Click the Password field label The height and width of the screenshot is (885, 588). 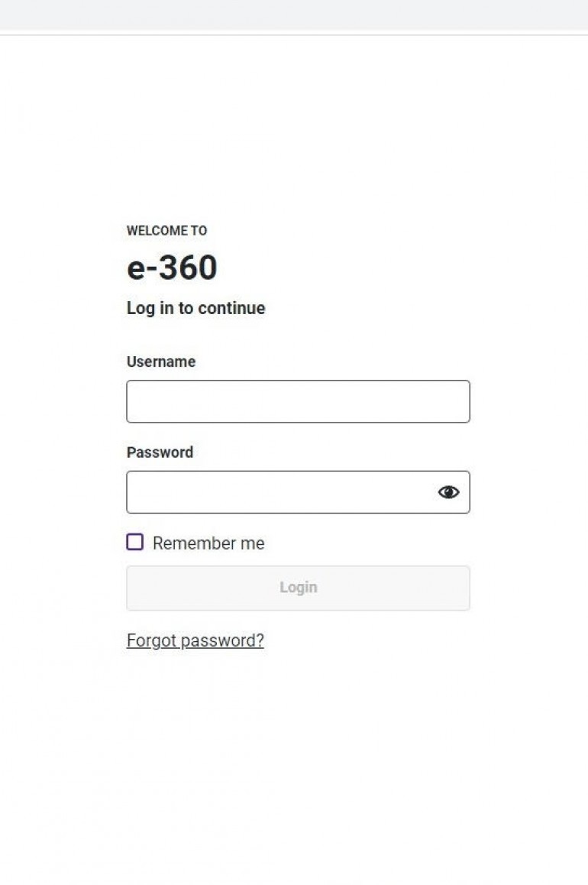(160, 452)
